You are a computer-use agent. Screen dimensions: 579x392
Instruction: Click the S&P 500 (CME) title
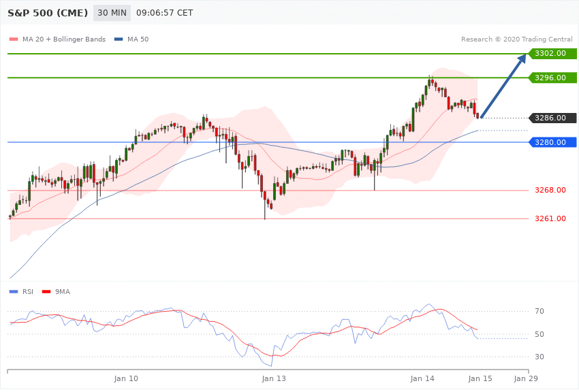point(48,13)
